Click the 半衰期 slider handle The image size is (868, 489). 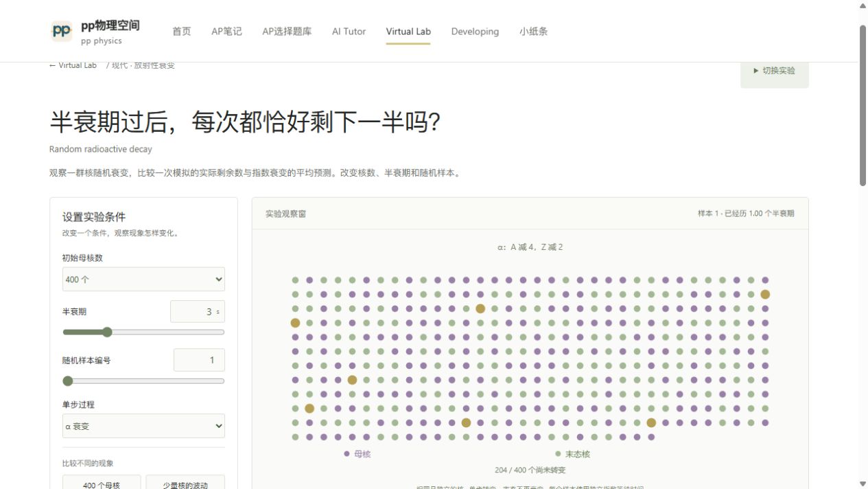[x=107, y=332]
